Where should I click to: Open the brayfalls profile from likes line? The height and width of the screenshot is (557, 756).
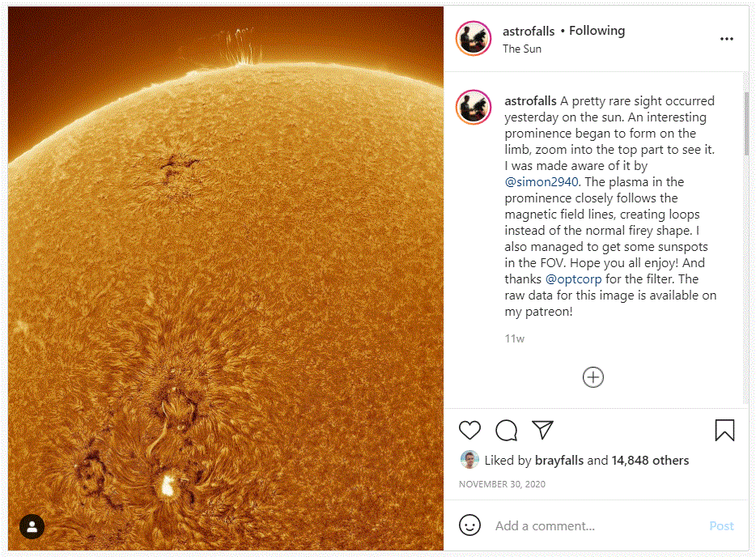pyautogui.click(x=559, y=461)
